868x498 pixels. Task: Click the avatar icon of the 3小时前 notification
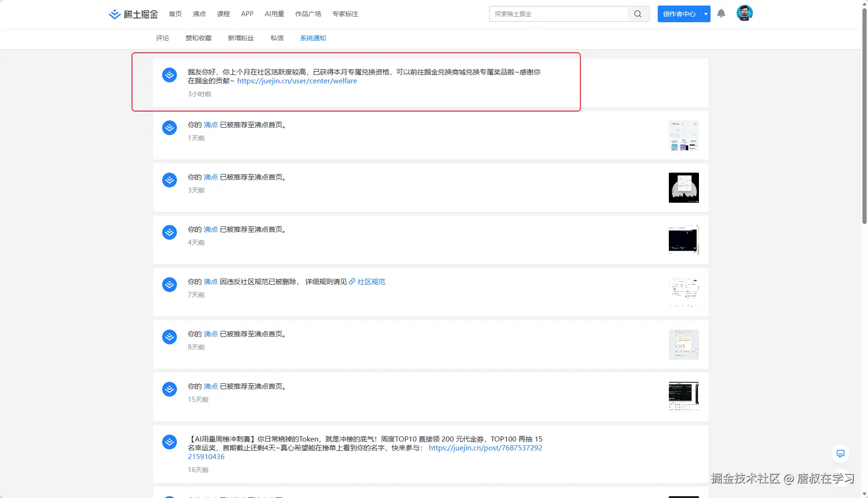[x=170, y=75]
